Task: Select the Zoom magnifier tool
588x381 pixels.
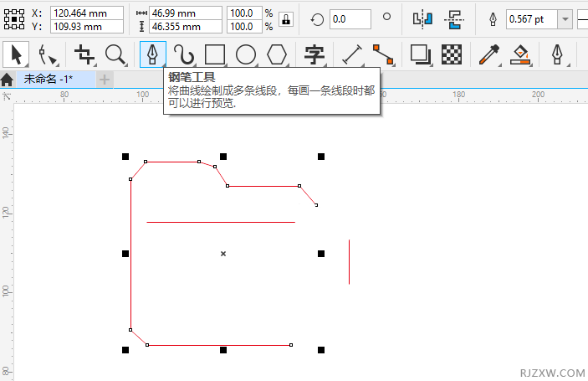Action: click(x=115, y=54)
